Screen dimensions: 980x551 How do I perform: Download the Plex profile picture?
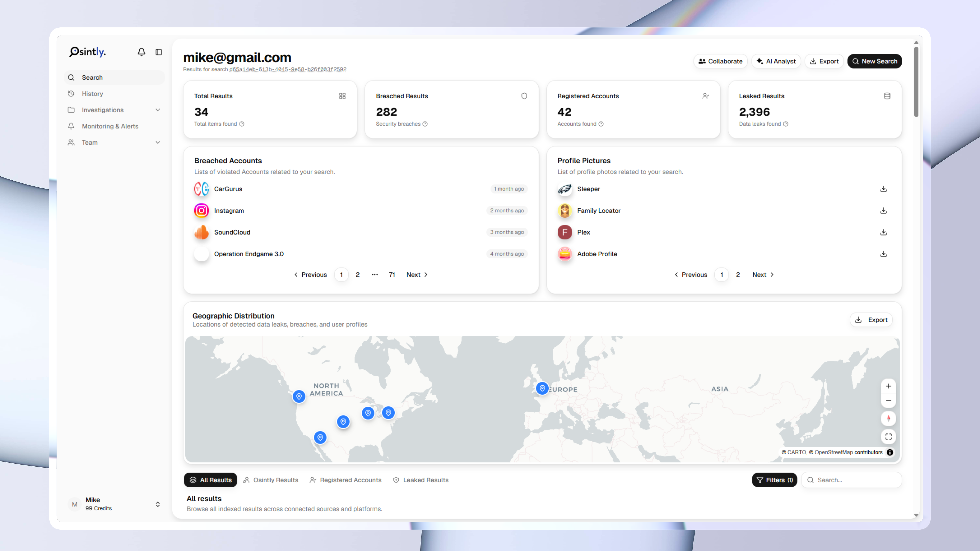(x=884, y=232)
